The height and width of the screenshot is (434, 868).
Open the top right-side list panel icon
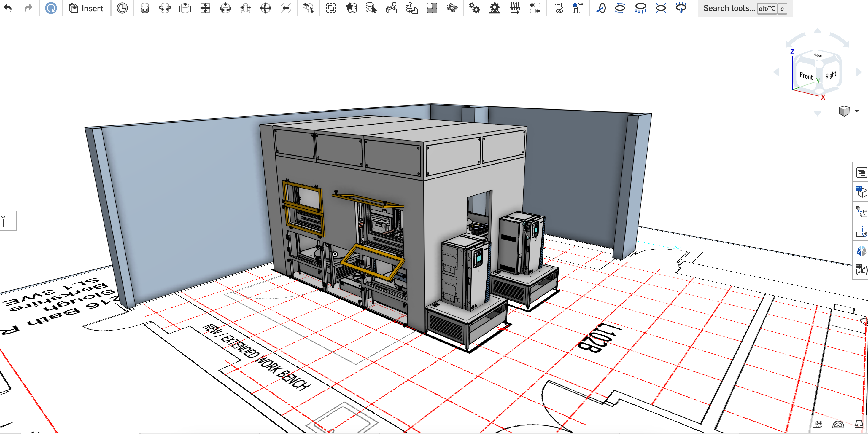(x=861, y=173)
